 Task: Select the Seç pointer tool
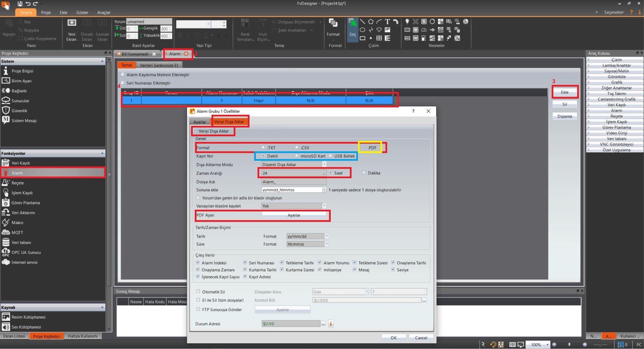pos(353,29)
